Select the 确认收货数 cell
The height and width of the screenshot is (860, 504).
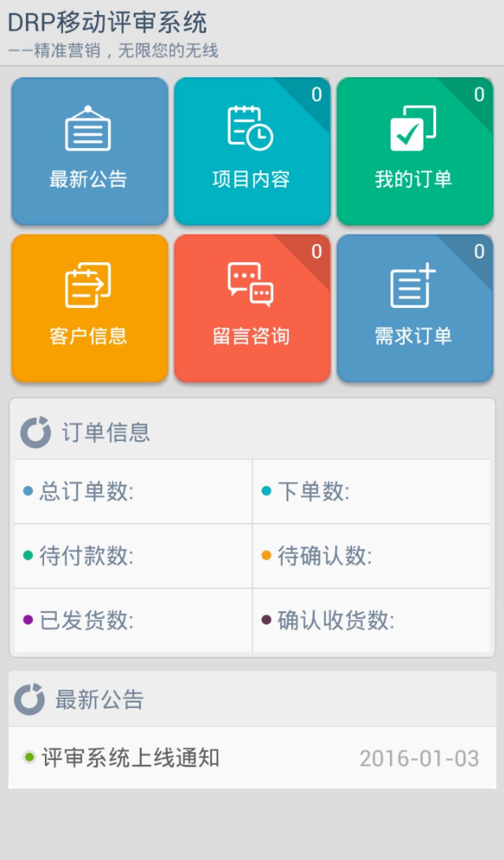tap(371, 621)
